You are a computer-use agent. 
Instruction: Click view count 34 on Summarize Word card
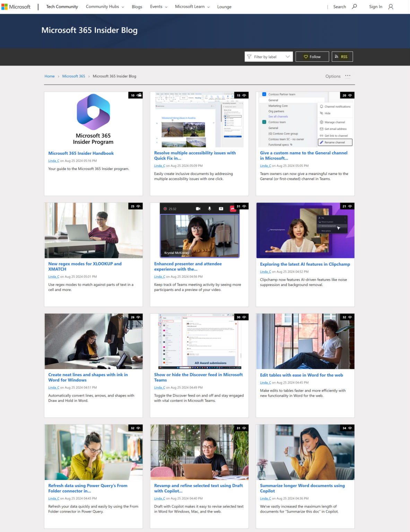pos(347,428)
